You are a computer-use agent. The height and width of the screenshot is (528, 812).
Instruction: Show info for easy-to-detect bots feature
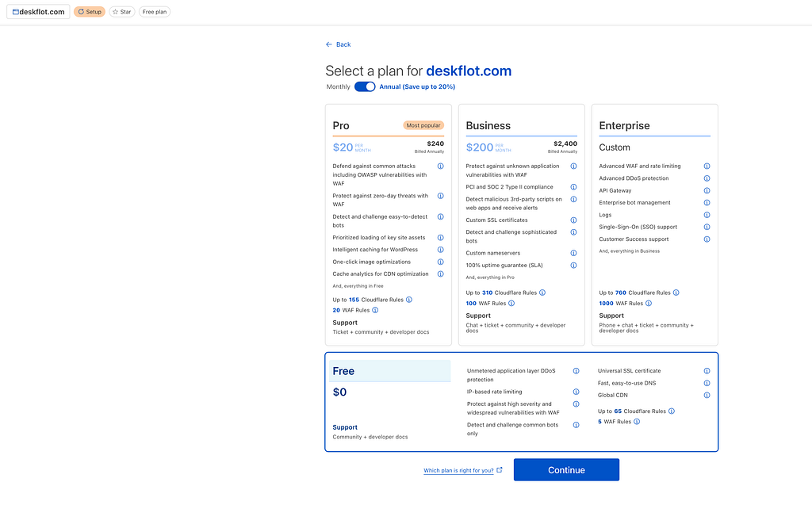click(x=441, y=217)
